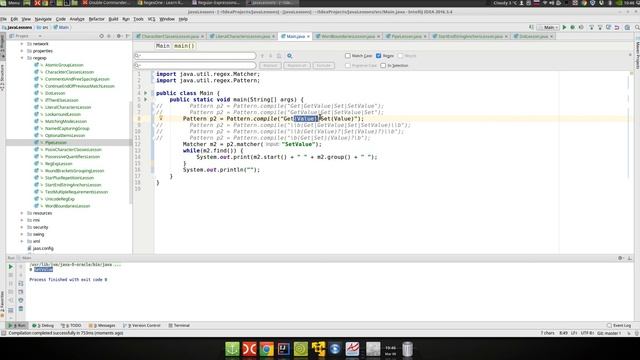Start debugging with the bug icon in toolbar
This screenshot has height=360, width=640.
tap(573, 27)
